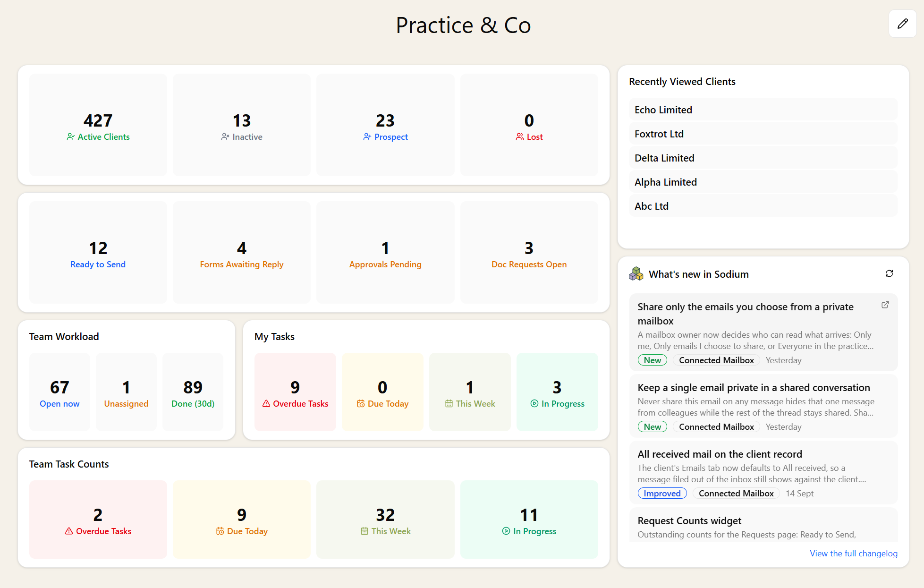924x588 pixels.
Task: Open the 67 Open now workload tile
Action: point(59,392)
